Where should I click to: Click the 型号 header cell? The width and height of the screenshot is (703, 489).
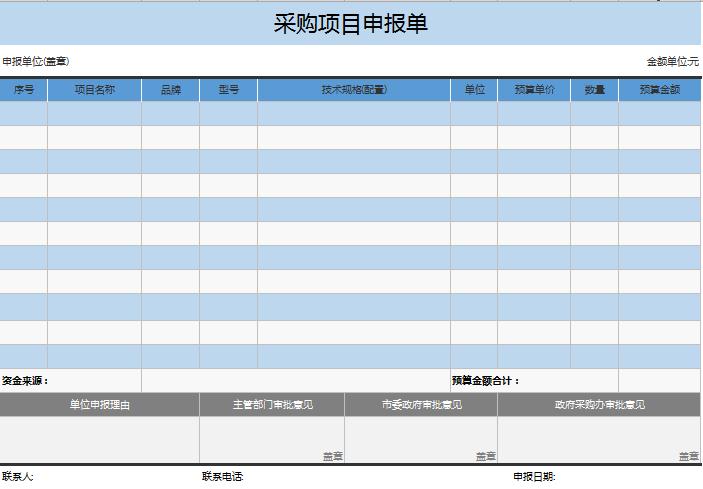tap(228, 90)
